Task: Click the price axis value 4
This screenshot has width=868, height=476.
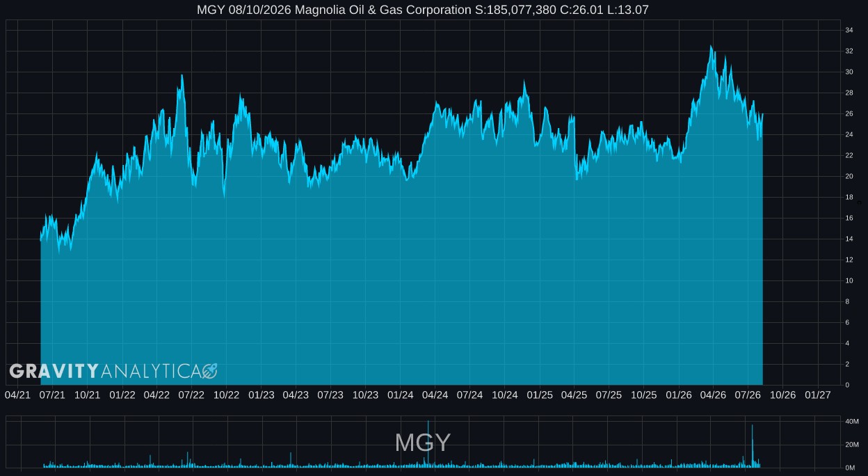Action: click(x=847, y=343)
